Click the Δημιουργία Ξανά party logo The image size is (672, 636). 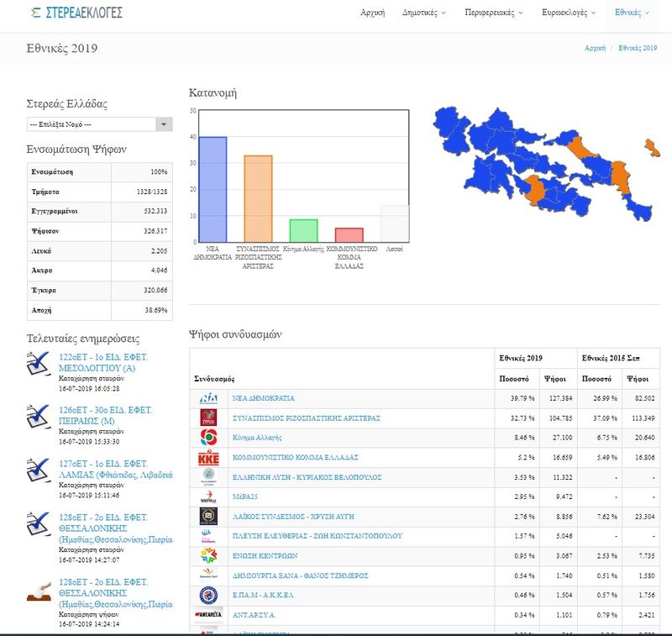(208, 574)
